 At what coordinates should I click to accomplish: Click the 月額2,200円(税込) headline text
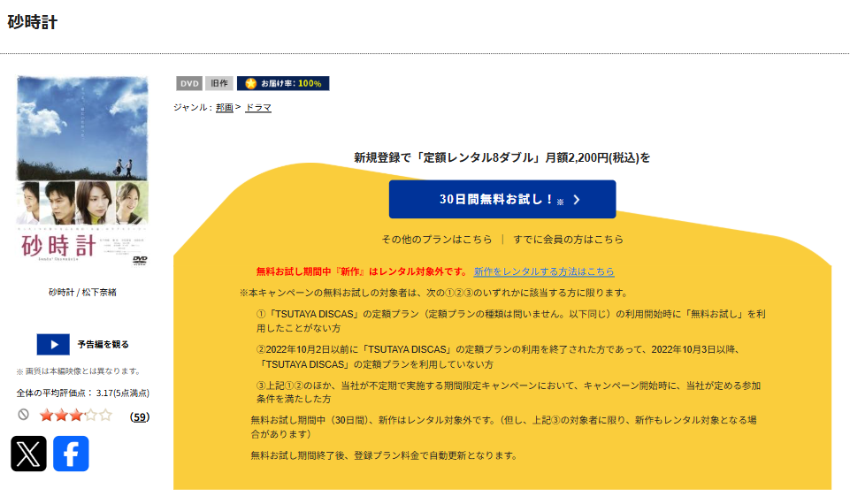point(597,157)
